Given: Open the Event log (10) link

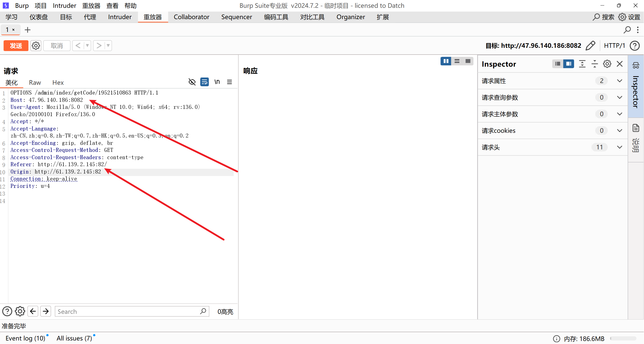Looking at the screenshot, I should click(25, 338).
